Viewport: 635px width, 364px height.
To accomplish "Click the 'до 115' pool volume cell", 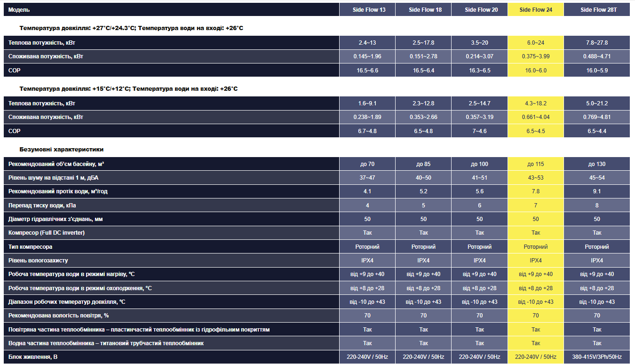I will click(536, 164).
